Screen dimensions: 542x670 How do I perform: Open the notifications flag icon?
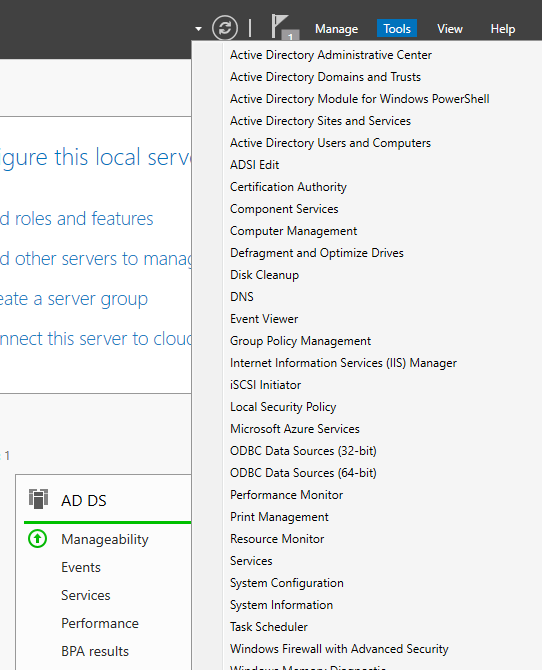coord(283,27)
